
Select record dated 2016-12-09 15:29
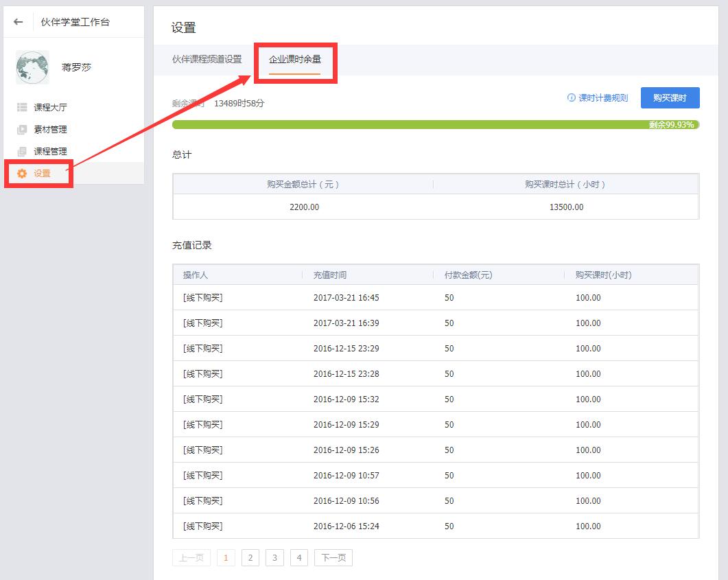[x=436, y=424]
